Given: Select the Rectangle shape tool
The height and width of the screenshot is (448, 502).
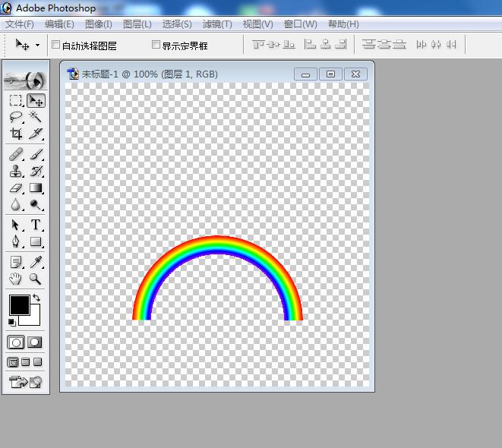Looking at the screenshot, I should click(x=36, y=241).
